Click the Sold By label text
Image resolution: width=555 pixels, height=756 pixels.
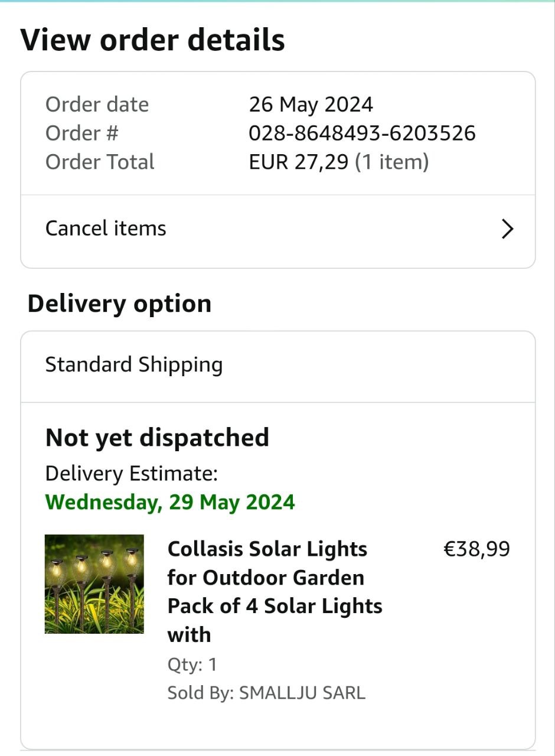200,693
